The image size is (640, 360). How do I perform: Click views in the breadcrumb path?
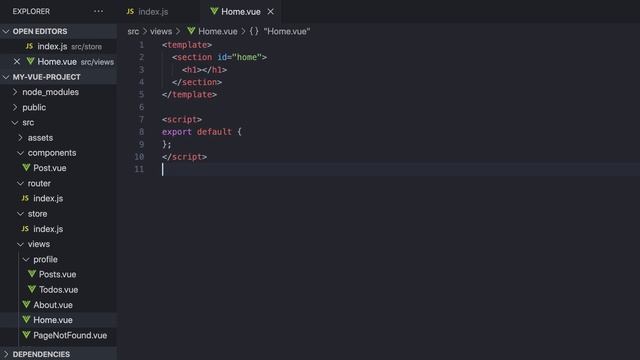coord(161,31)
